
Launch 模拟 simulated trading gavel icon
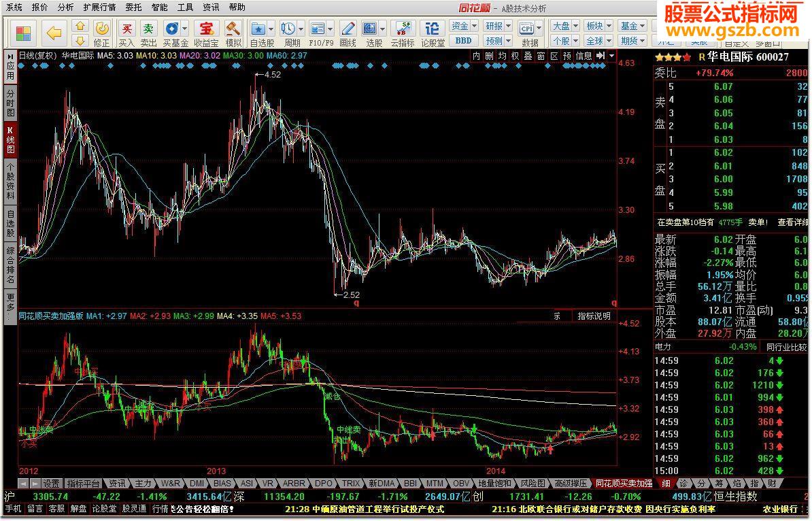pos(233,33)
